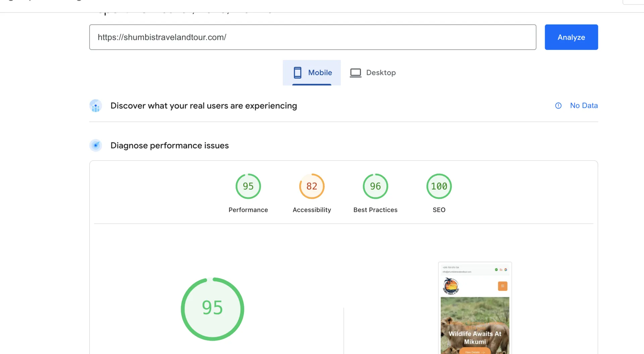
Task: Click the Performance label
Action: (x=248, y=210)
